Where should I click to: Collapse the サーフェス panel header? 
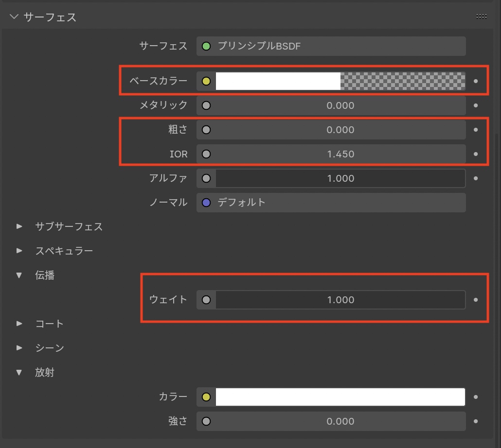pyautogui.click(x=14, y=17)
